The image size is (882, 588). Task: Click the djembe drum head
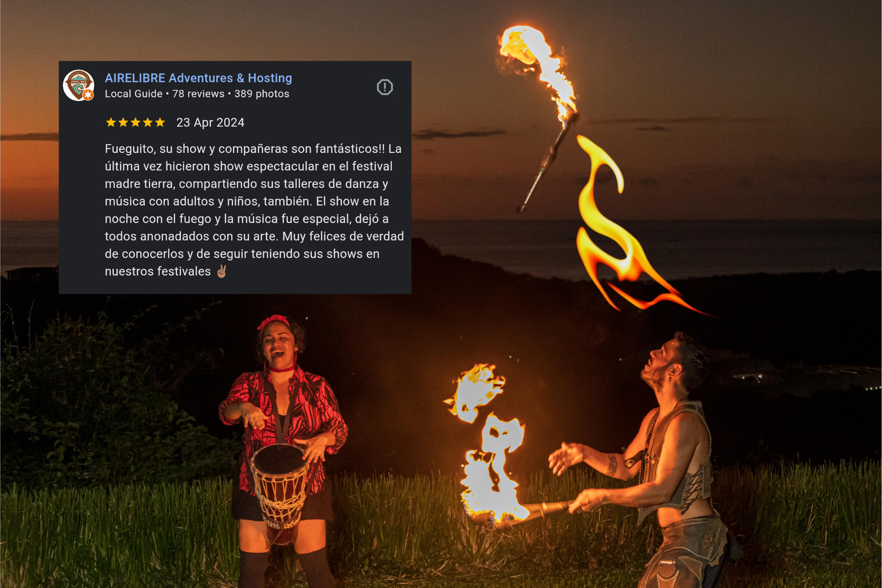pos(278,458)
